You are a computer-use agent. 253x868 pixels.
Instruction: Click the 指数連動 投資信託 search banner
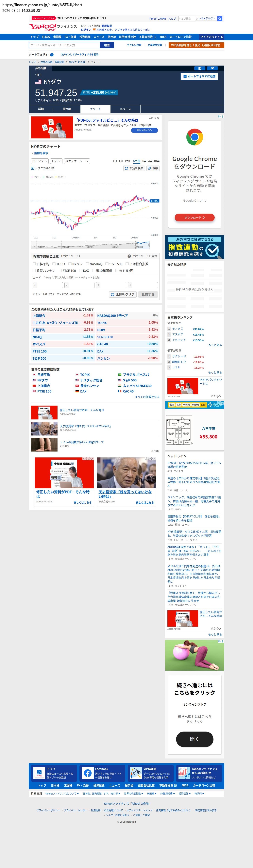pos(194,247)
